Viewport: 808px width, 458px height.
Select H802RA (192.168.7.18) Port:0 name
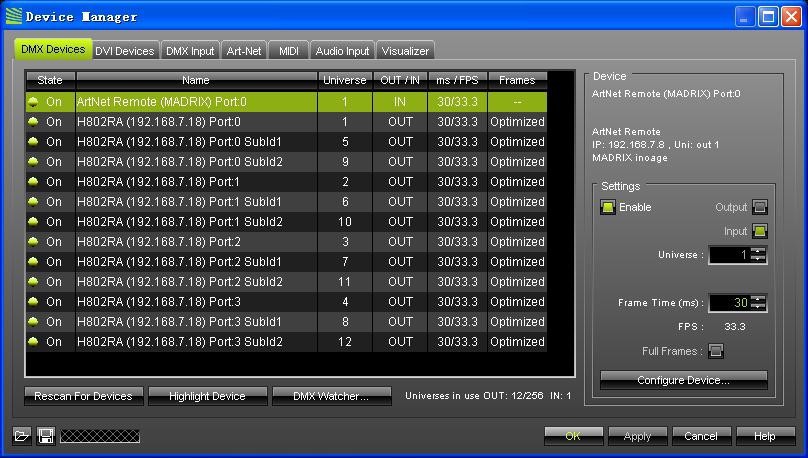tap(159, 122)
